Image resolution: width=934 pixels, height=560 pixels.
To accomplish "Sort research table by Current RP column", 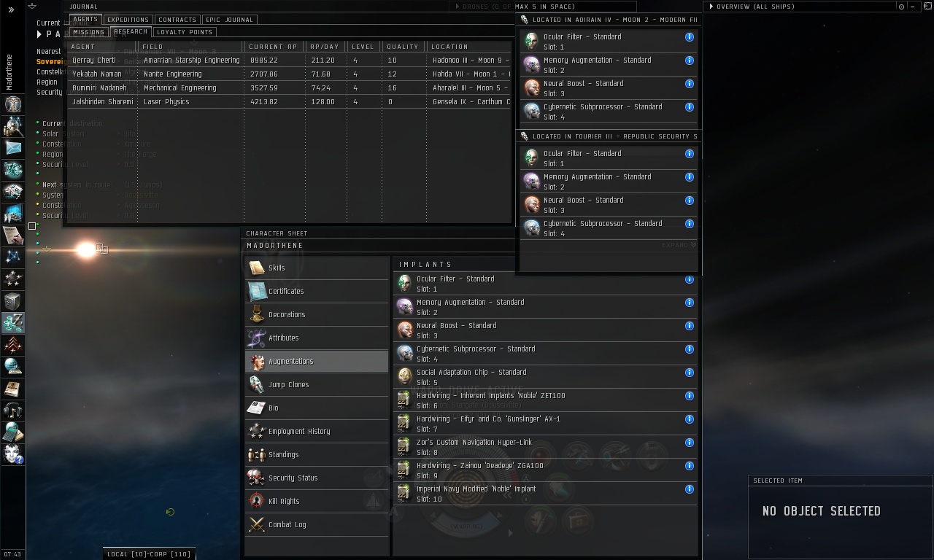I will (274, 47).
